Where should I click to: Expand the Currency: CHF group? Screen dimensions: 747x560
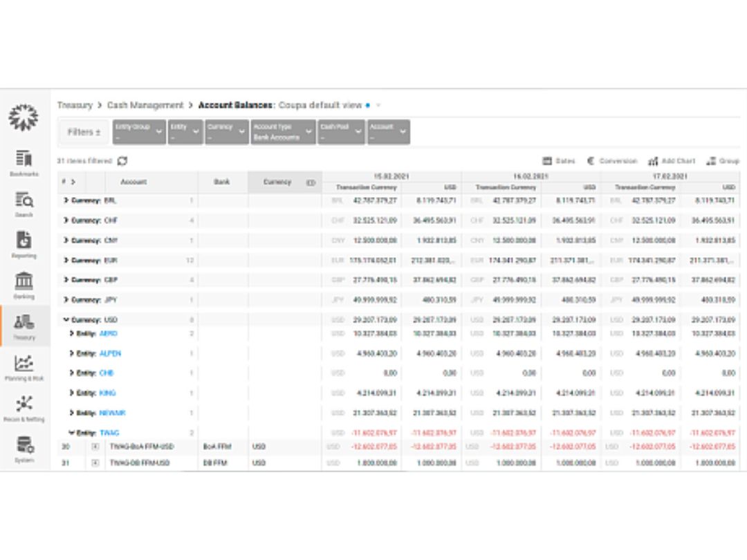66,221
